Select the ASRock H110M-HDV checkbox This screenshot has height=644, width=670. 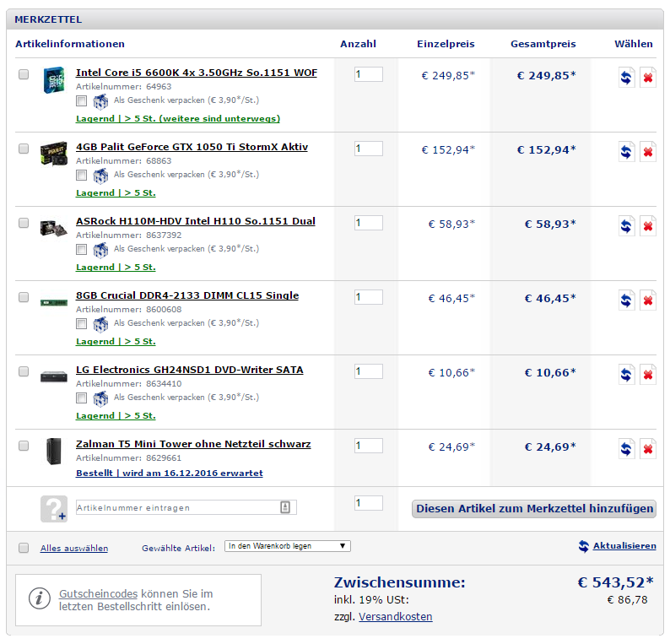coord(24,223)
